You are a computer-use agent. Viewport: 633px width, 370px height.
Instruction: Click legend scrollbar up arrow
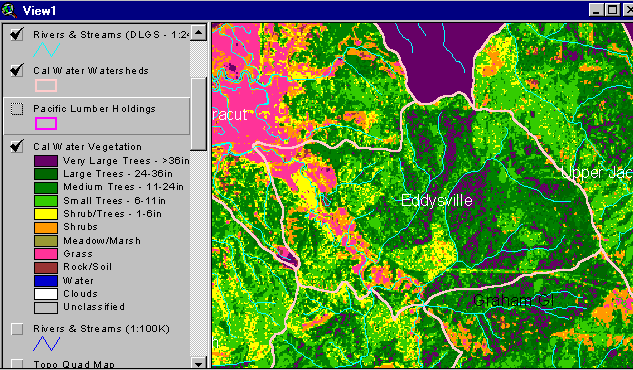198,32
